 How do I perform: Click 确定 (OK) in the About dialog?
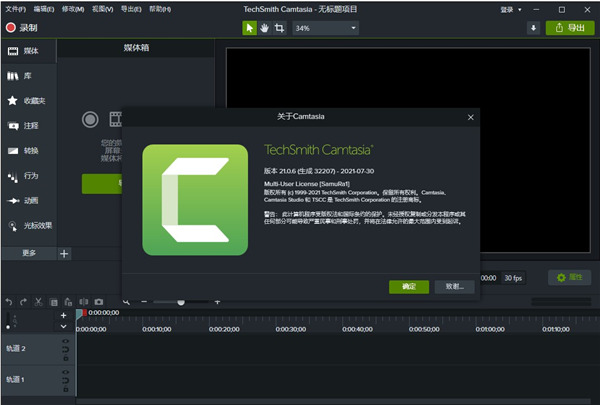(408, 286)
